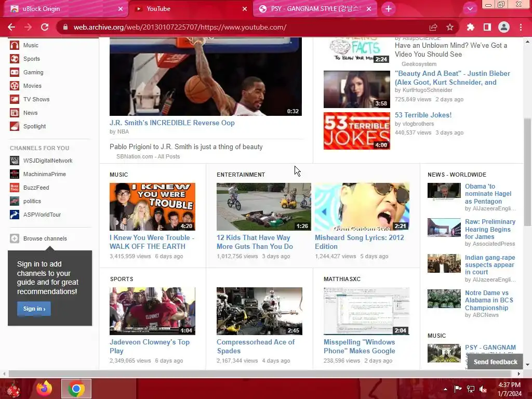The width and height of the screenshot is (532, 399).
Task: Click the taskbar clock showing 4:37 PM
Action: click(x=509, y=389)
